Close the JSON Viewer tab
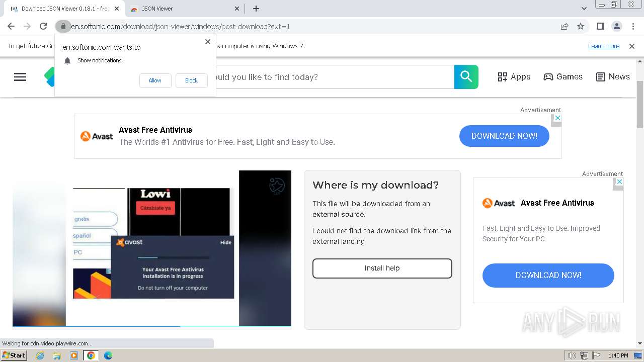Image resolution: width=644 pixels, height=362 pixels. 237,9
